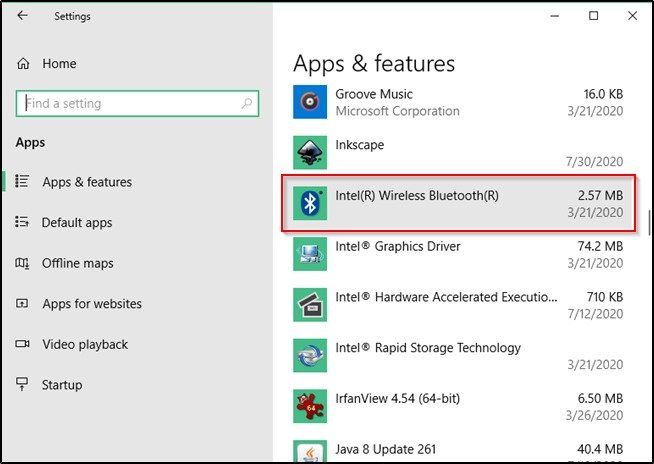This screenshot has height=464, width=654.
Task: Click the Intel Hardware Accelerated Execution icon
Action: (310, 305)
